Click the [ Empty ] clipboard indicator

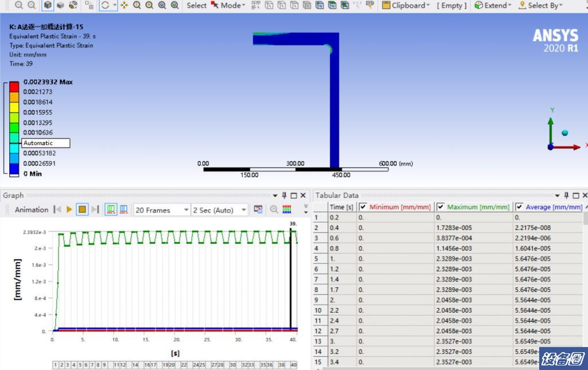(451, 5)
